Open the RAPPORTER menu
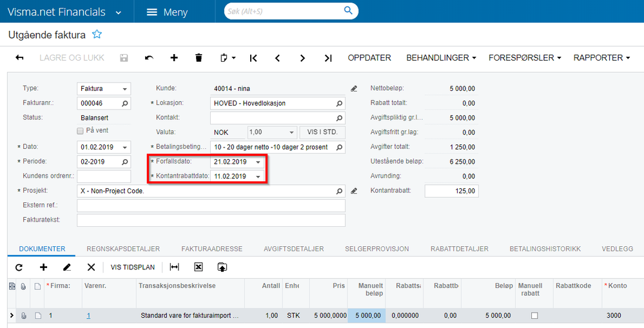This screenshot has width=644, height=328. tap(601, 58)
